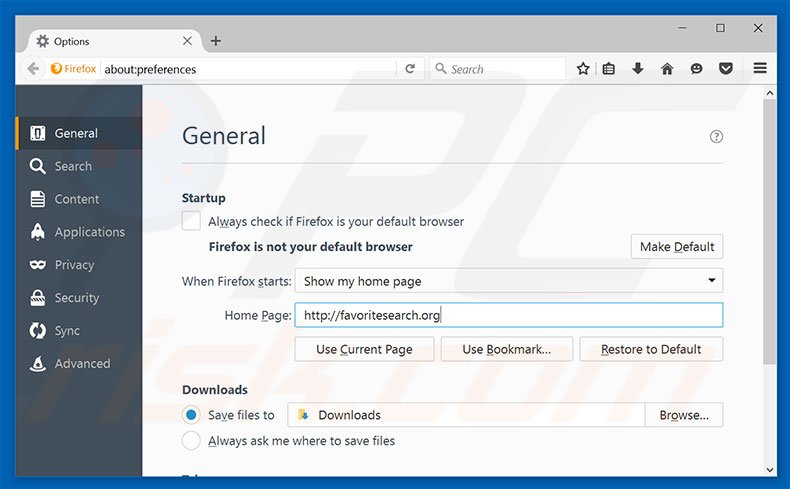Open the Search preferences section

[79, 166]
